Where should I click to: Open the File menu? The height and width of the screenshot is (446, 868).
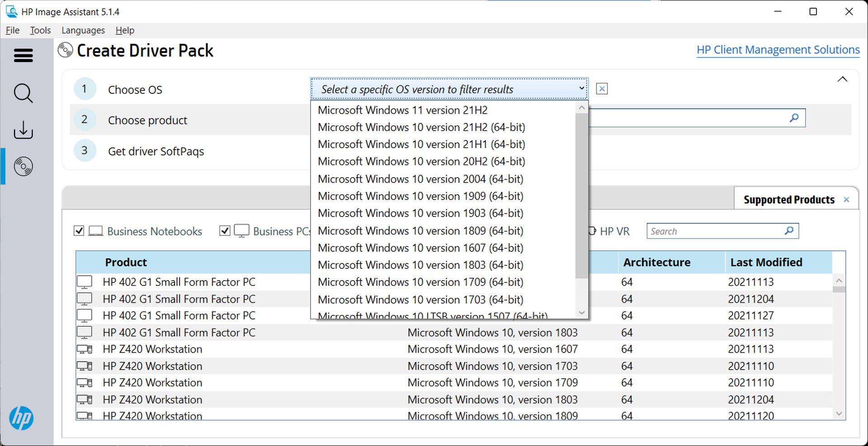[x=13, y=30]
